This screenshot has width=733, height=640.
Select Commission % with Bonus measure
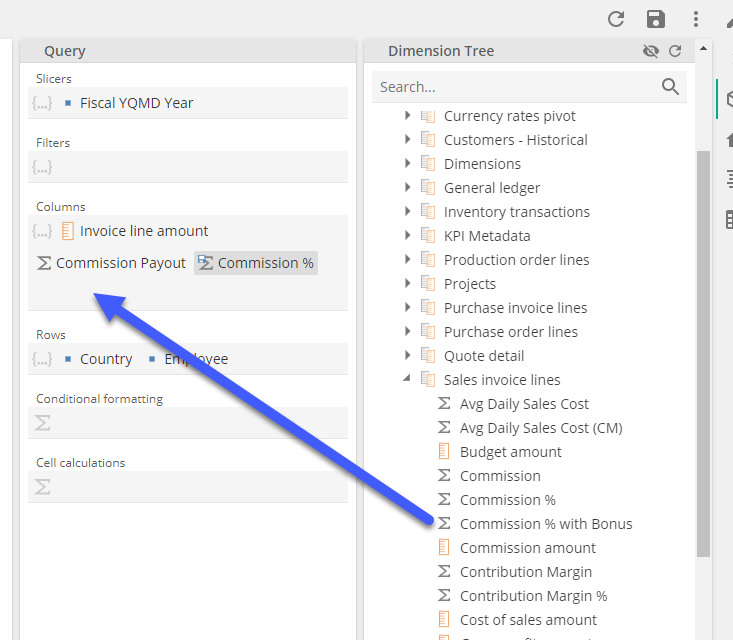coord(545,524)
